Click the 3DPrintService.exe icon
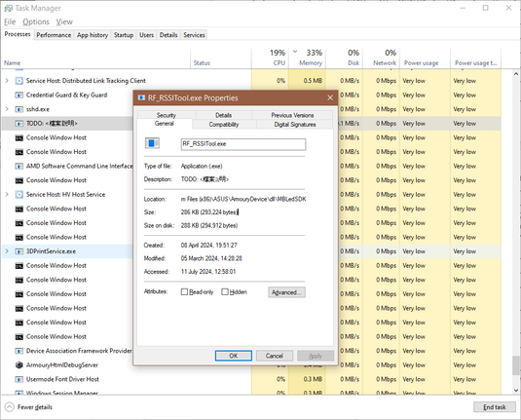521x420 pixels. [x=19, y=251]
